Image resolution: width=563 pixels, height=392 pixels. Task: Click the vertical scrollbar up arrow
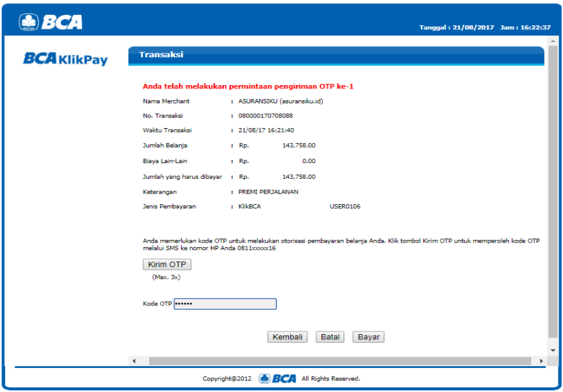[x=553, y=41]
